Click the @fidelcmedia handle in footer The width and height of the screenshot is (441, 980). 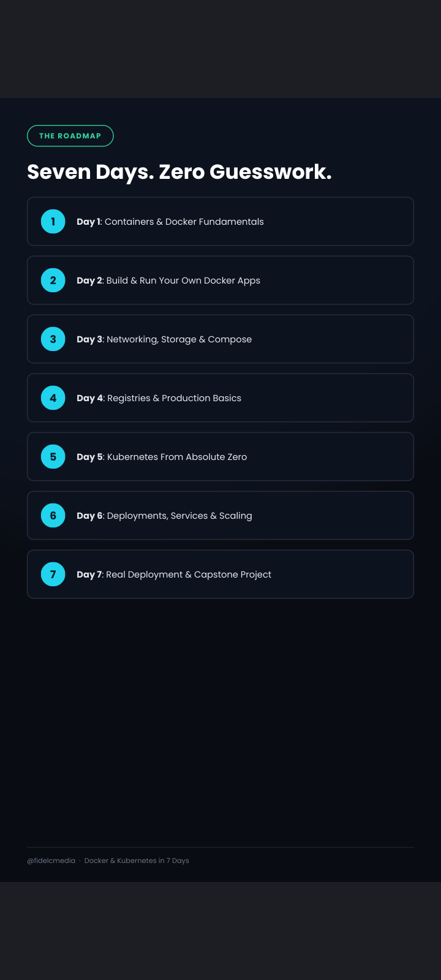coord(51,861)
